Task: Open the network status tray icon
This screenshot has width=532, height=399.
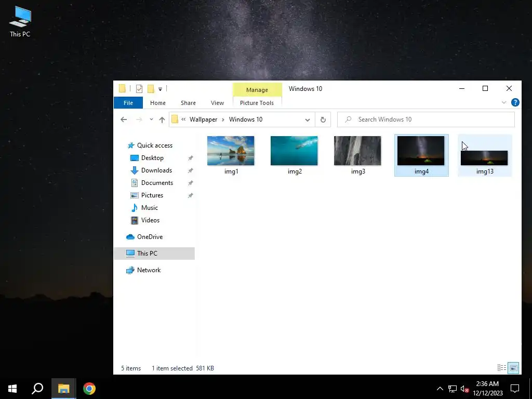Action: click(453, 389)
